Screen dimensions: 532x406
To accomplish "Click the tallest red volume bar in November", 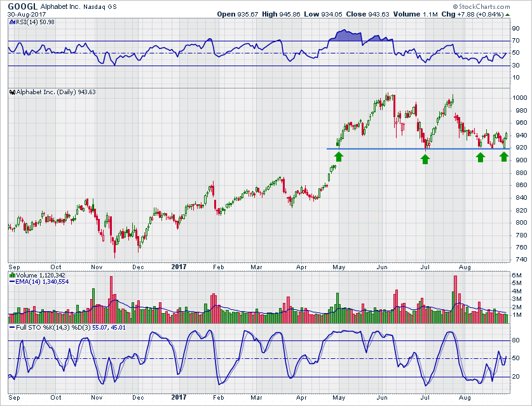I will point(111,300).
